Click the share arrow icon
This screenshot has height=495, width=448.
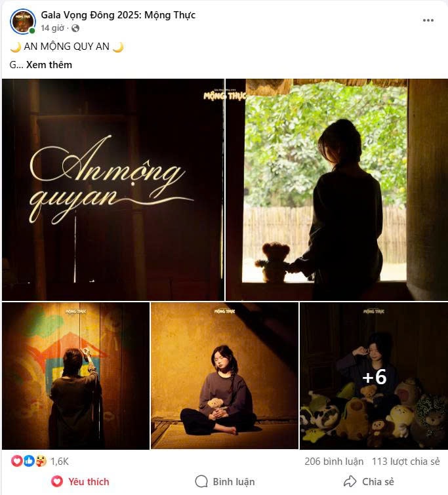pyautogui.click(x=350, y=481)
